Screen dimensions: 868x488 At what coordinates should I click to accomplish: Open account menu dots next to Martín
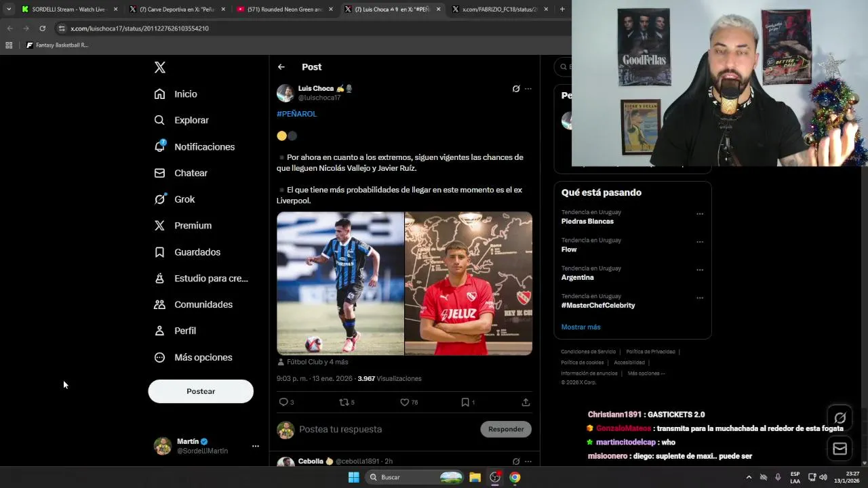point(256,446)
